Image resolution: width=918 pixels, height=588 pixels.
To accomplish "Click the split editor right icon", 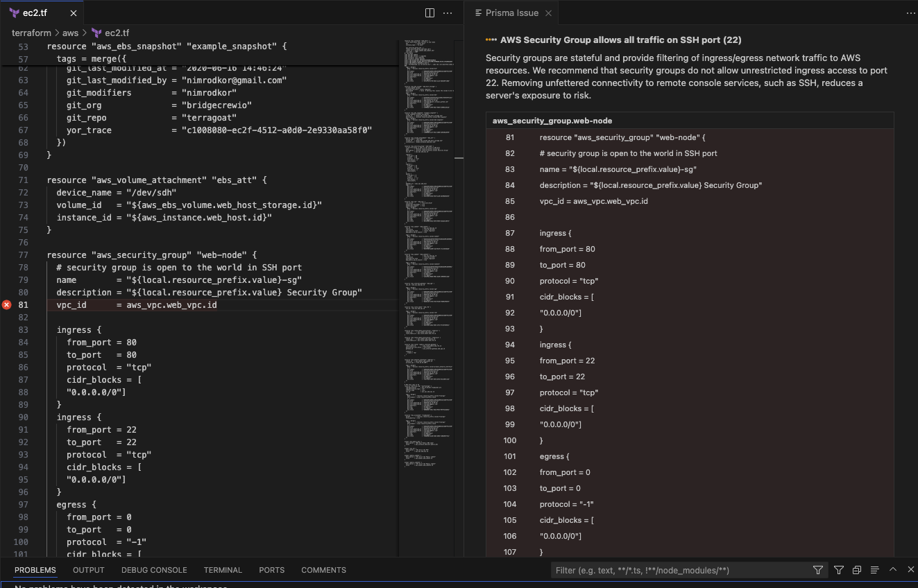I will point(430,13).
